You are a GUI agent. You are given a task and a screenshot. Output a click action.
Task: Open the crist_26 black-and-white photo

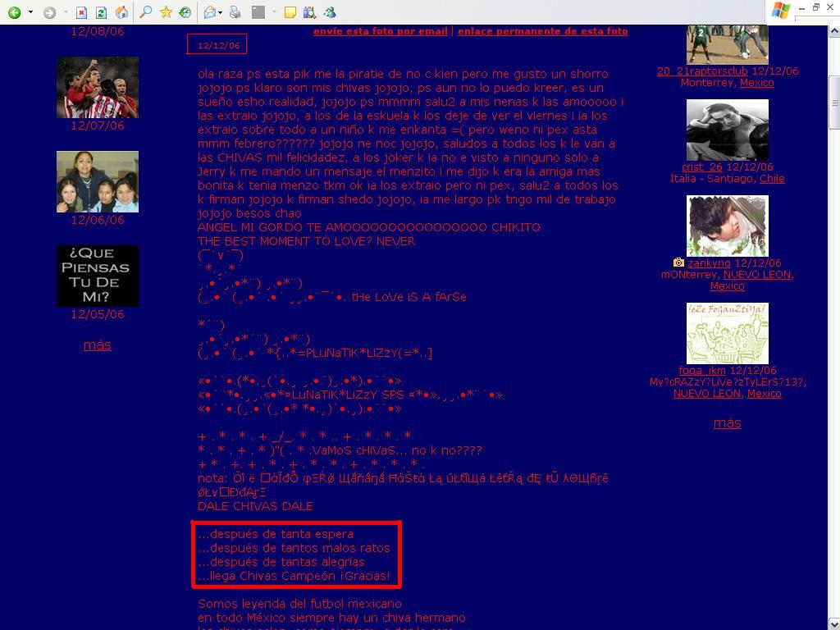(x=728, y=130)
